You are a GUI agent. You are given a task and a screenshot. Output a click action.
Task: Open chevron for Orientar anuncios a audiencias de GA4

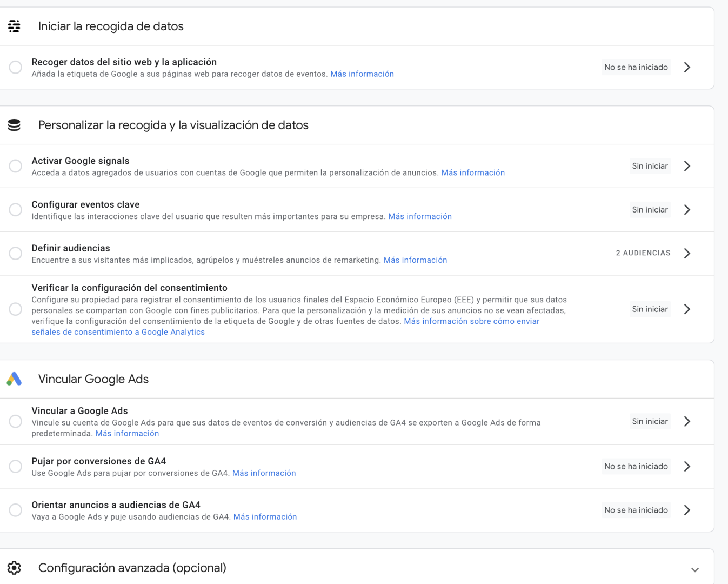(x=687, y=510)
